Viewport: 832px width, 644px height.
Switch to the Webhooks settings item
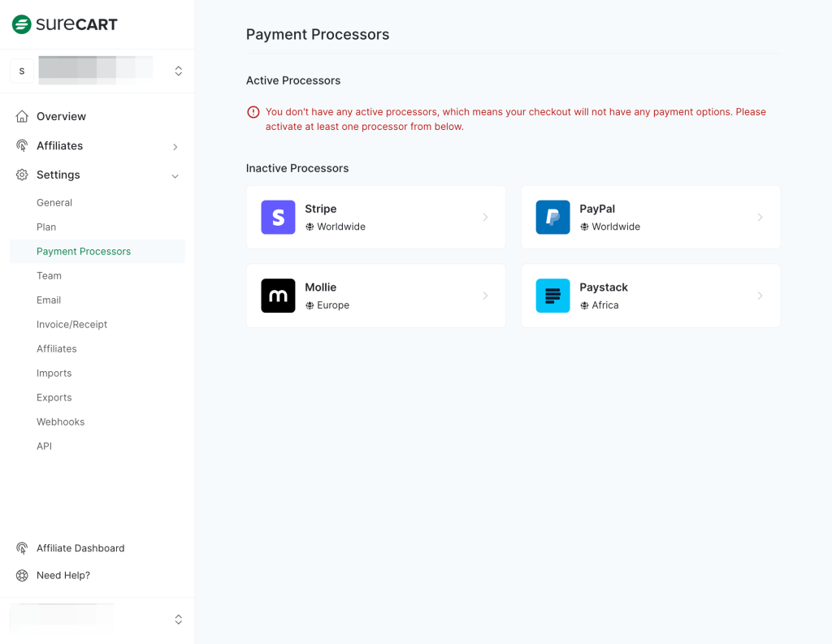point(60,421)
